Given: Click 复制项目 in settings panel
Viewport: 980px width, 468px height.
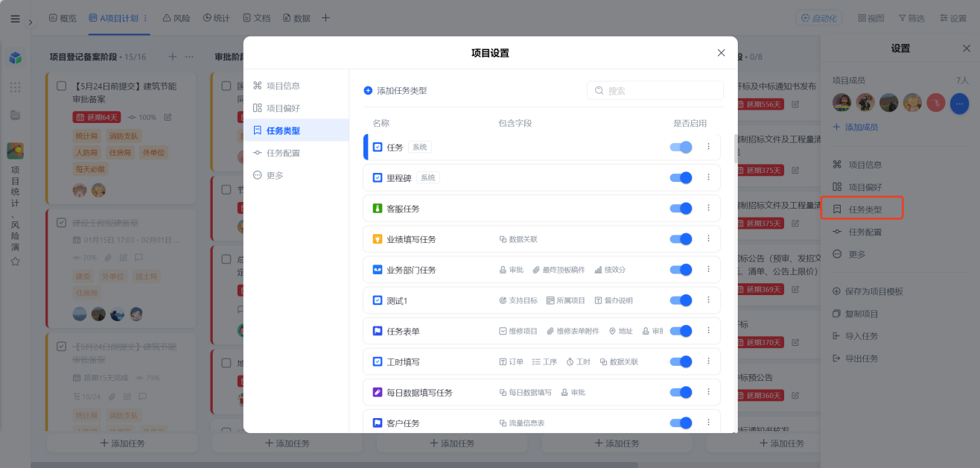Looking at the screenshot, I should point(855,314).
